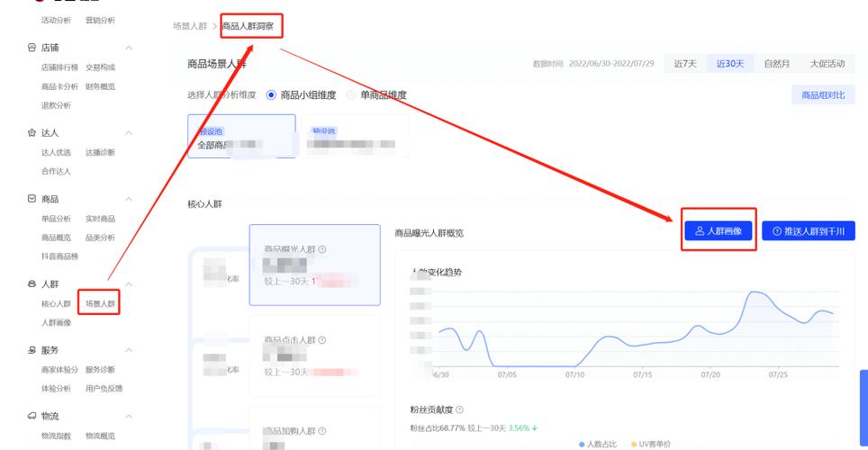The width and height of the screenshot is (868, 450).
Task: Open 营销分析 in sidebar
Action: (100, 20)
